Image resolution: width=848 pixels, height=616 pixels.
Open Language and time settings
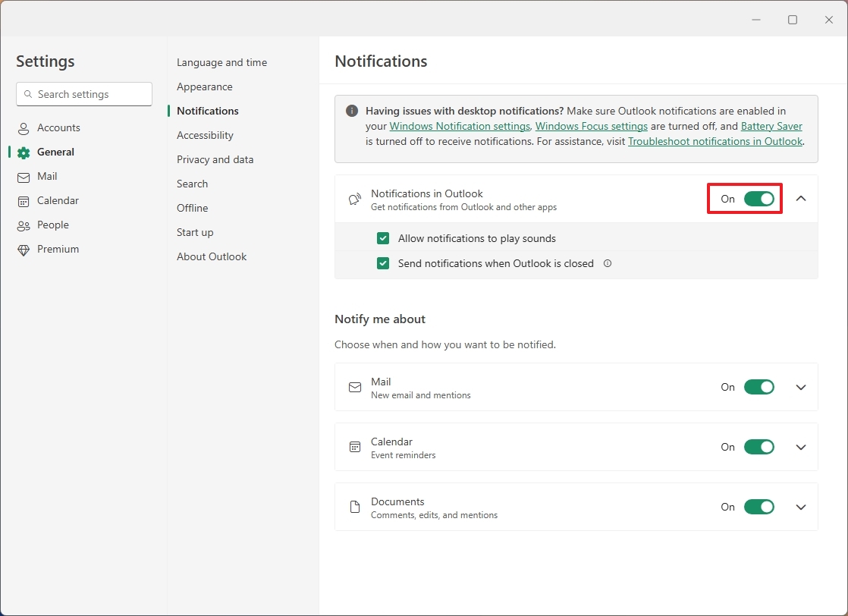point(221,62)
